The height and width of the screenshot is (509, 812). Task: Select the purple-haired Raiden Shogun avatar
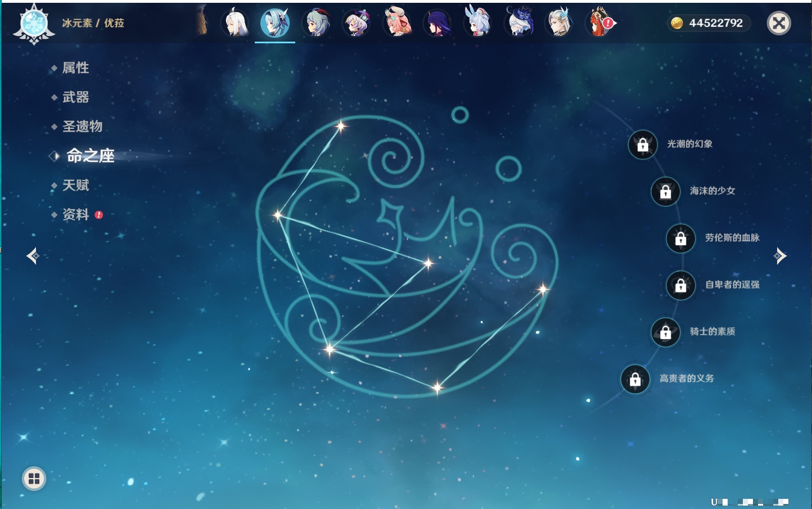(437, 23)
